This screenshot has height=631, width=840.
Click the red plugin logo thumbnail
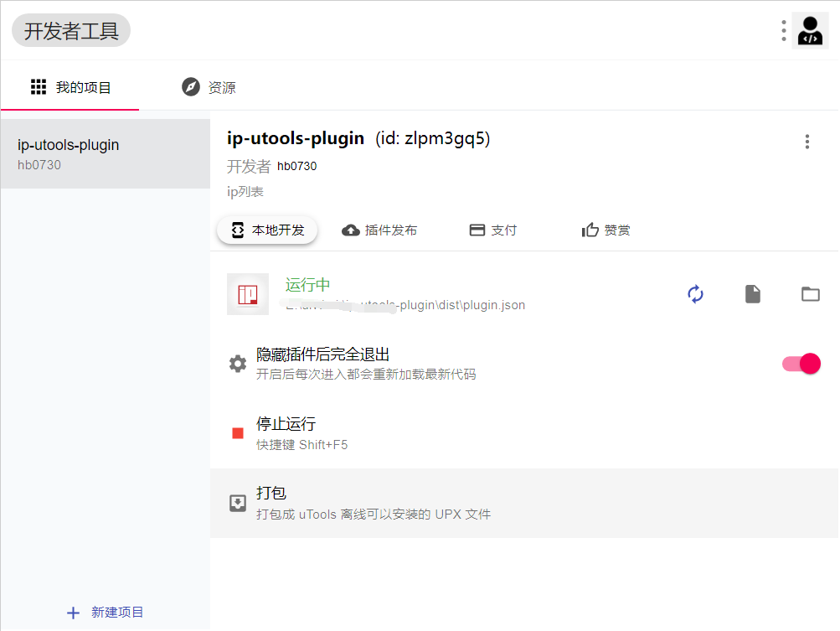(248, 294)
